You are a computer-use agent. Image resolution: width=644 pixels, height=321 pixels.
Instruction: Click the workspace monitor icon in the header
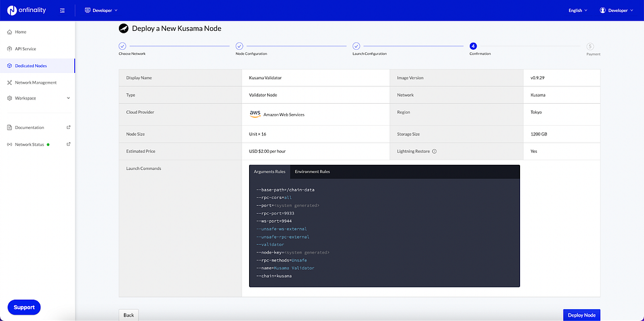pos(87,10)
